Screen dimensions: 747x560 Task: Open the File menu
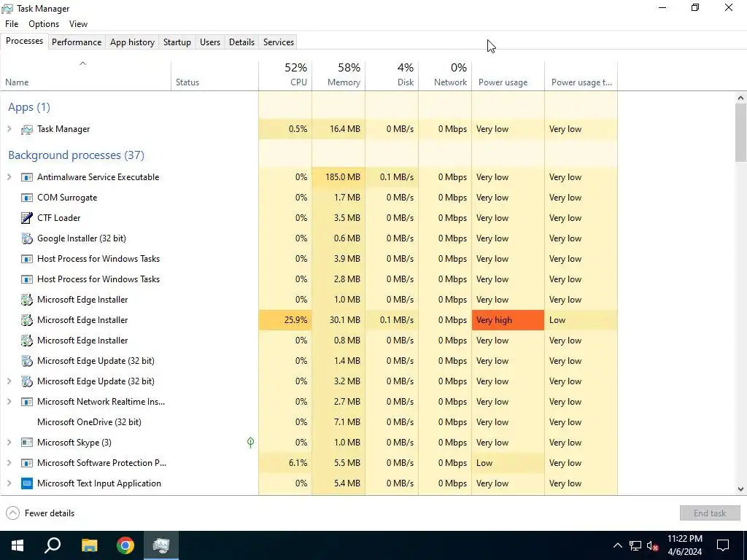12,24
